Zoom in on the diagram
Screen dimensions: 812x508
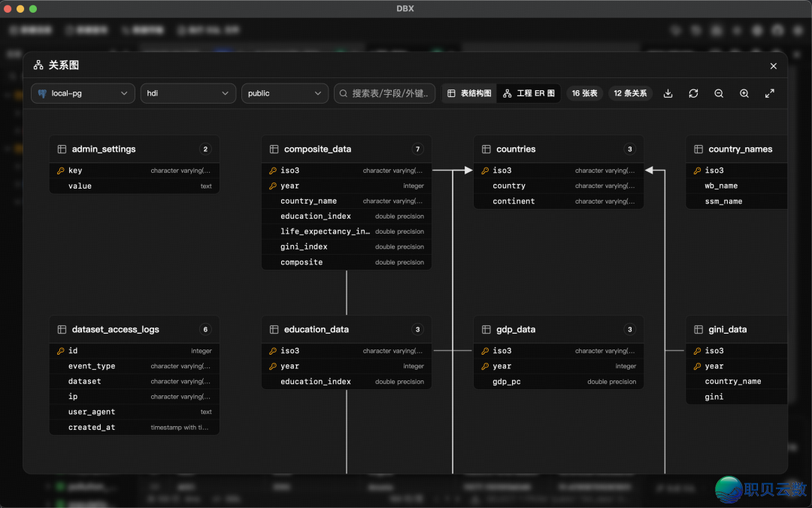pyautogui.click(x=744, y=93)
